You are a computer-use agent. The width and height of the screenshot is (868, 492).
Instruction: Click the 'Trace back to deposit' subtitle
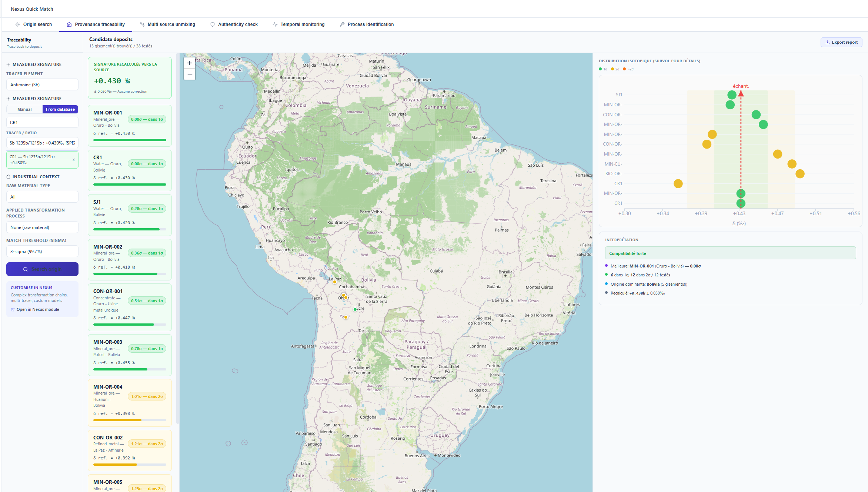[24, 47]
